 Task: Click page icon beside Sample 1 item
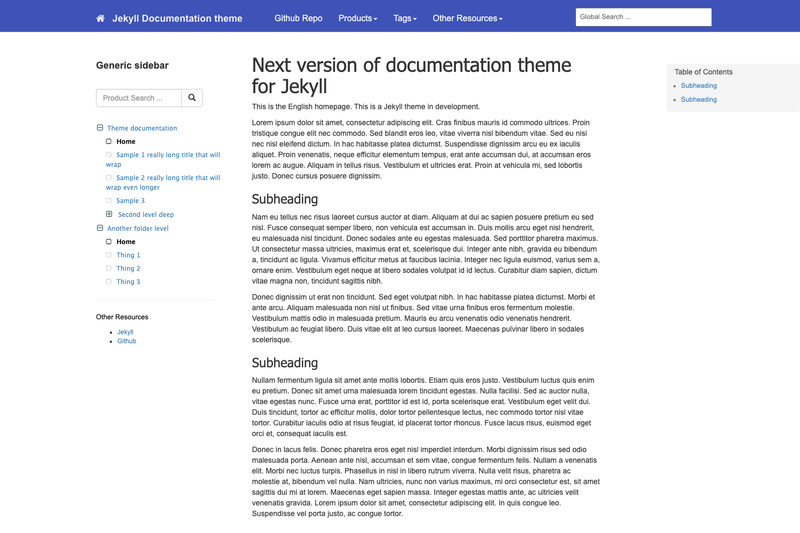point(109,155)
